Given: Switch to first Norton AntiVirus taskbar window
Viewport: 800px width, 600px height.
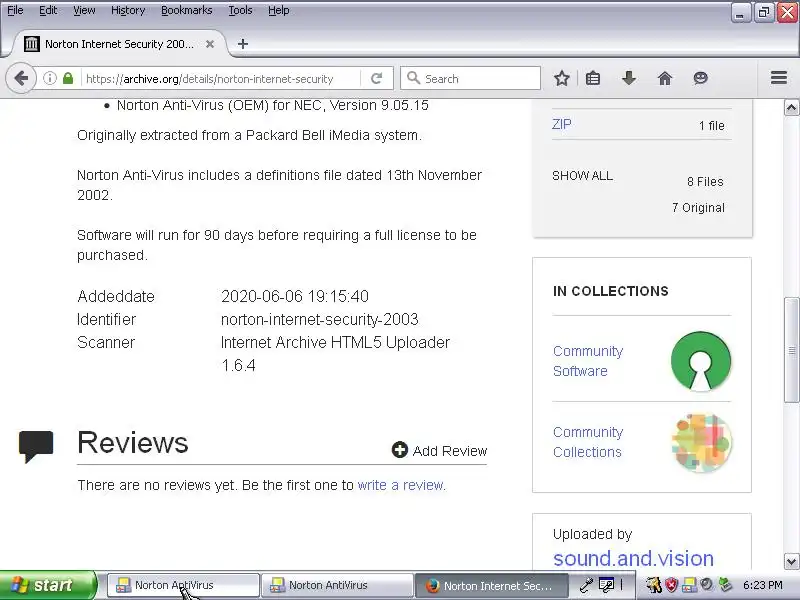Looking at the screenshot, I should tap(183, 585).
